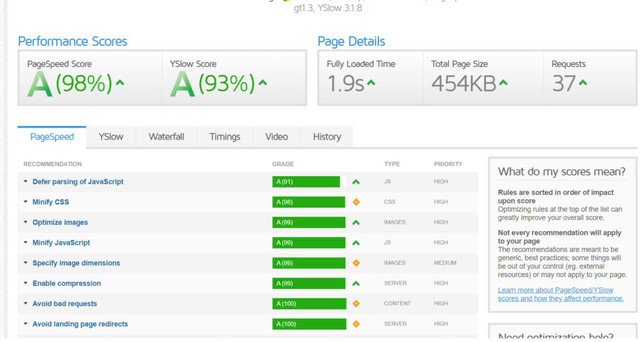Open Minify CSS recommendation
Screen dimensions: 644x342
point(51,202)
